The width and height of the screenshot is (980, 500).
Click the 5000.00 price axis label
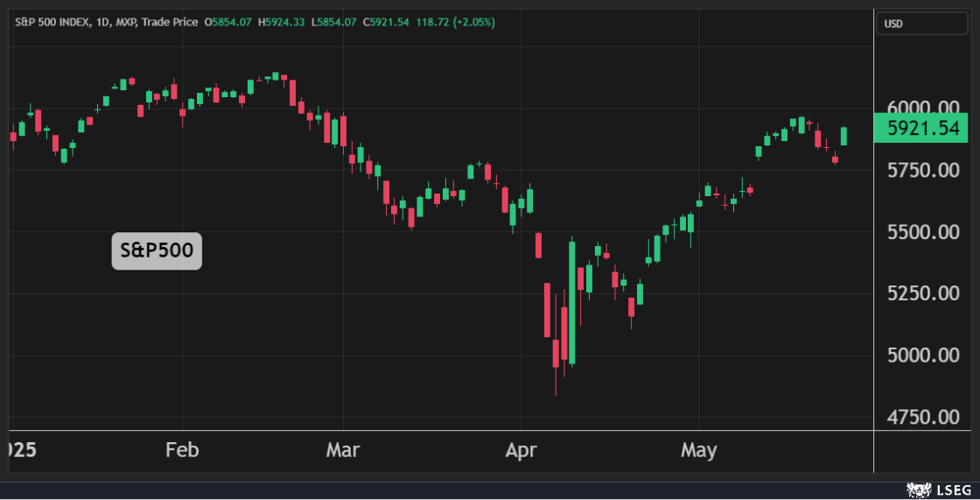pos(923,356)
